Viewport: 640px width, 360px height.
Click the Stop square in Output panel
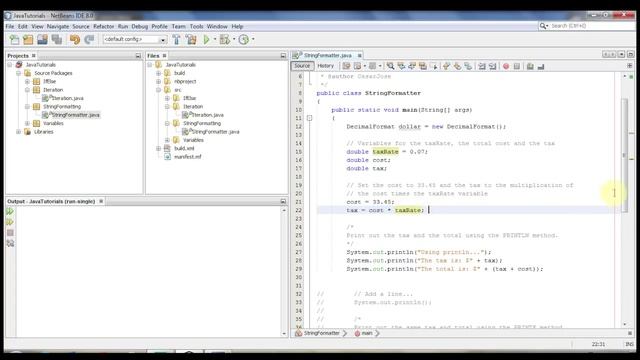coord(10,233)
